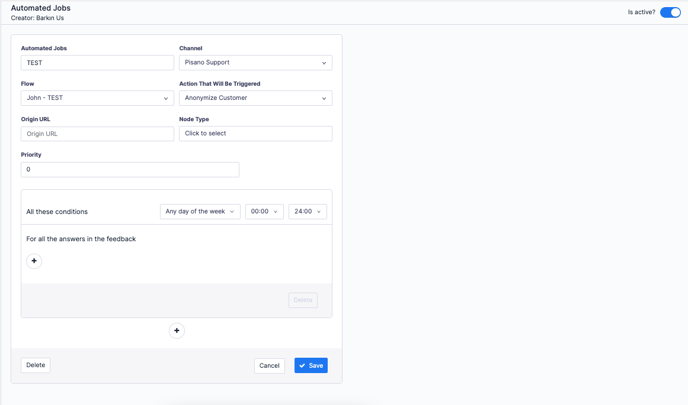This screenshot has width=688, height=405.
Task: Click the plus icon inside the conditions box
Action: tap(34, 261)
